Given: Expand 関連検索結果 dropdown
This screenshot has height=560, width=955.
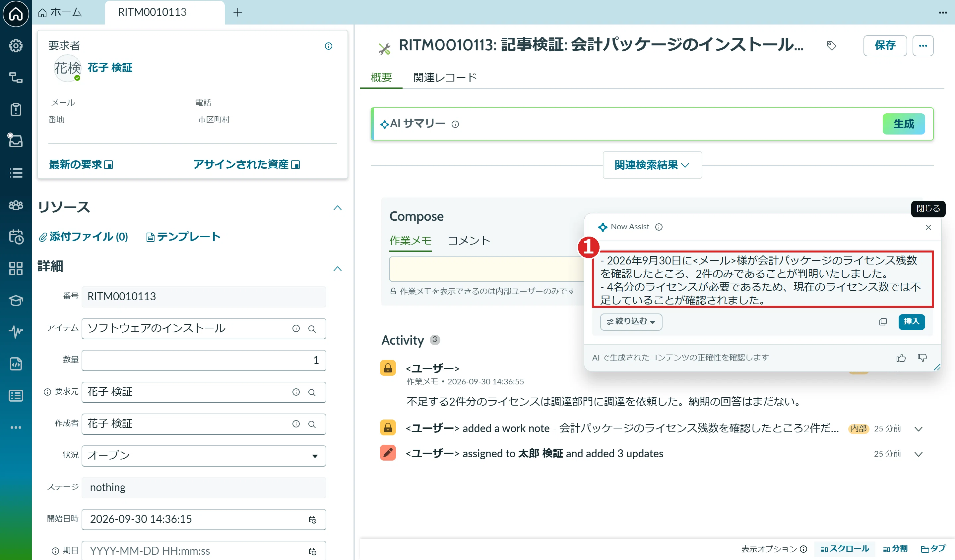Looking at the screenshot, I should coord(652,165).
